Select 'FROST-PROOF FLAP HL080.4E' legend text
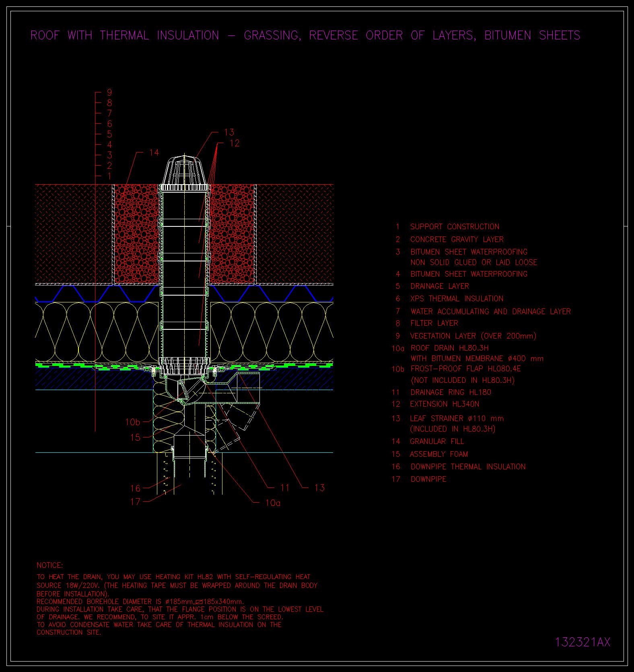Viewport: 634px width, 672px height. point(465,369)
